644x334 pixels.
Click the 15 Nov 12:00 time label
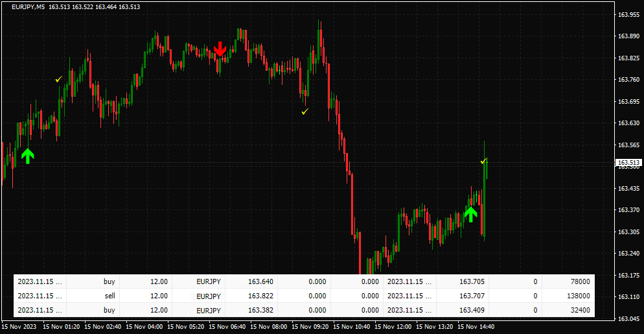(393, 327)
